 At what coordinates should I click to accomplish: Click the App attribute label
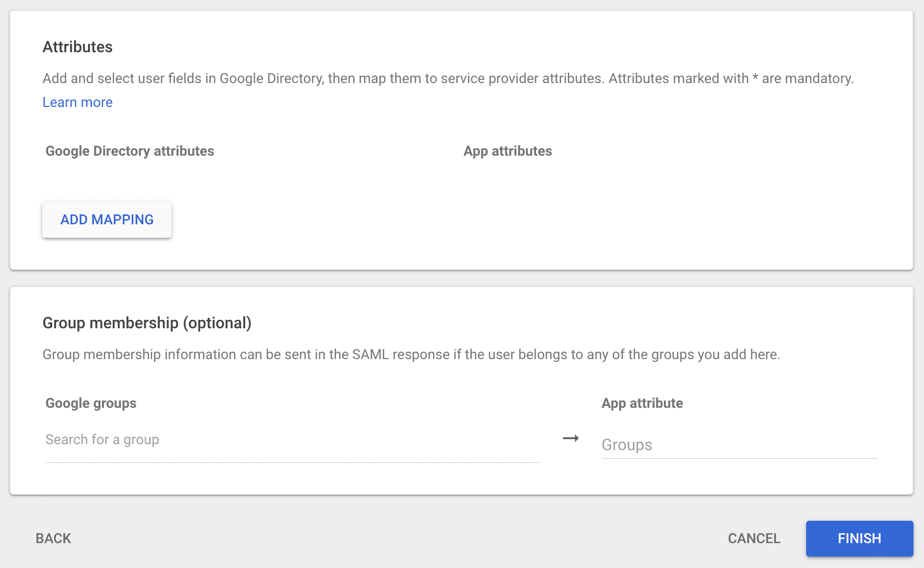[642, 403]
